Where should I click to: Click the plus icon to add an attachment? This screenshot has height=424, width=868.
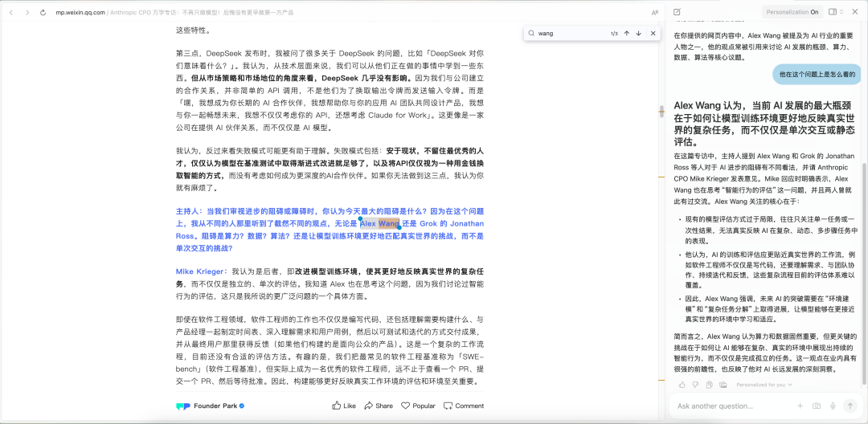800,406
